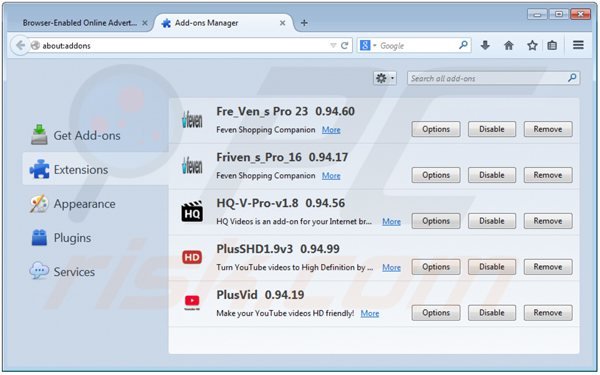Disable the Fre_Ven_s Pro 23 extension
This screenshot has width=600, height=375.
tap(492, 129)
